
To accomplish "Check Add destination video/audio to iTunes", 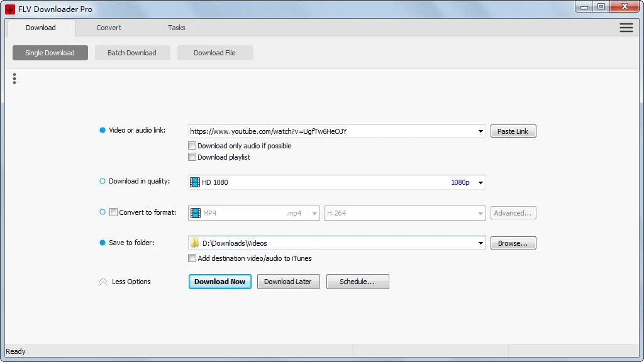I will click(x=192, y=258).
